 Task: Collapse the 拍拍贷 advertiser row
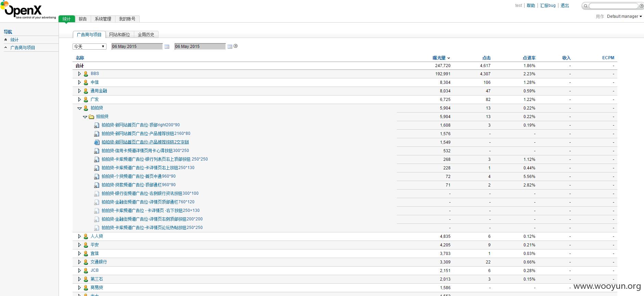pos(79,108)
